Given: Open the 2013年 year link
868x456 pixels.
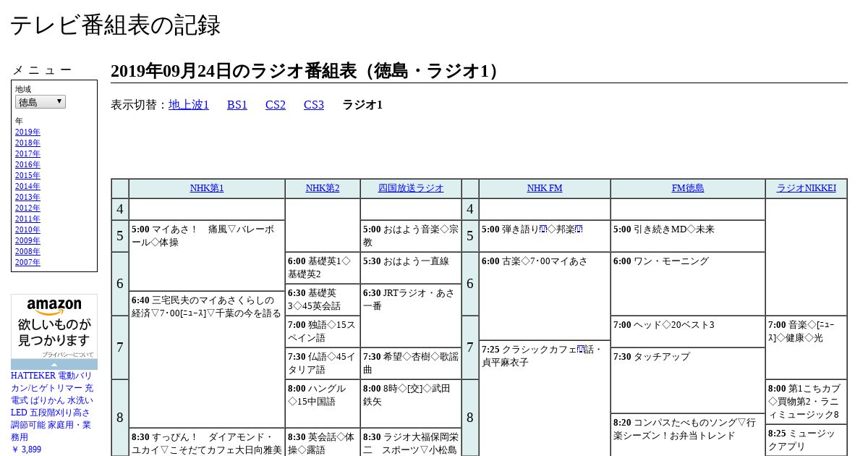Looking at the screenshot, I should point(27,197).
